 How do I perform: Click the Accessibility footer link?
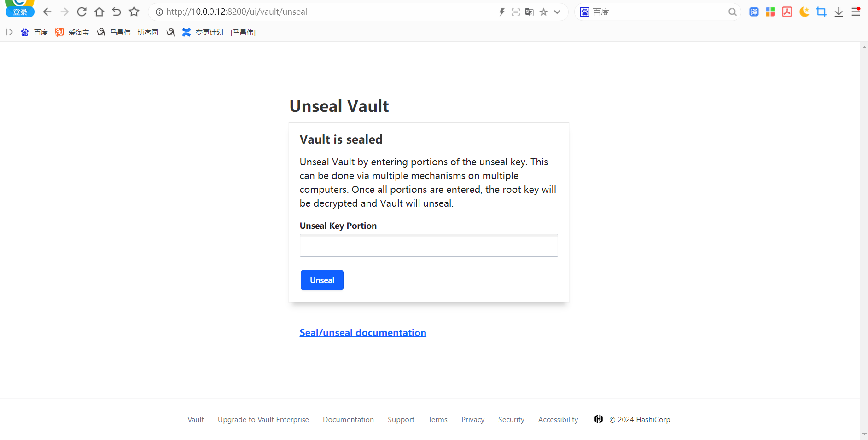(558, 420)
